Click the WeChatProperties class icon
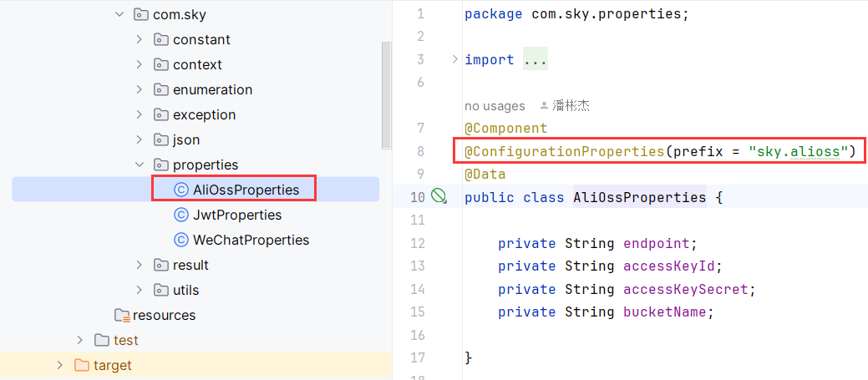This screenshot has width=868, height=380. (x=180, y=240)
